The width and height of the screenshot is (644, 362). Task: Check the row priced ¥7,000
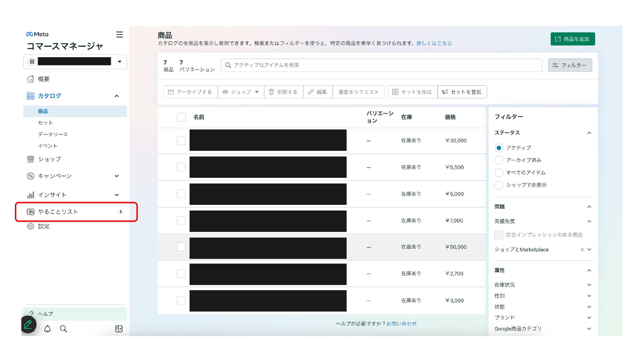tap(181, 220)
